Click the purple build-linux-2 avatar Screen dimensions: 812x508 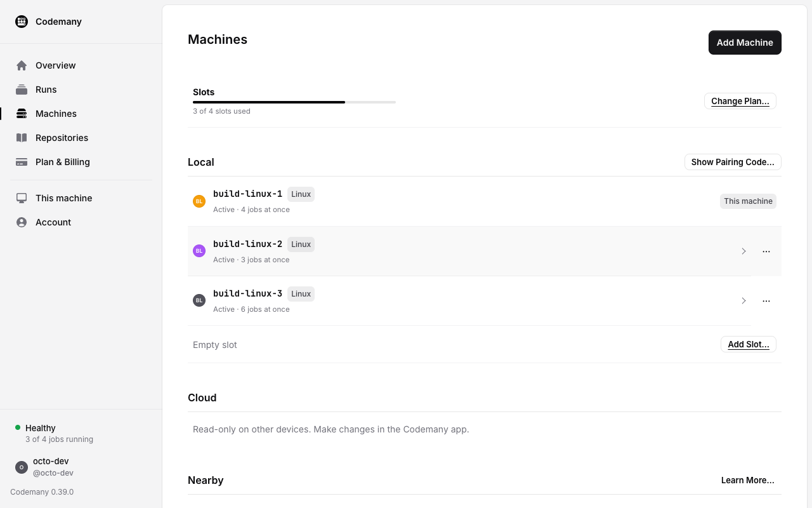click(199, 251)
